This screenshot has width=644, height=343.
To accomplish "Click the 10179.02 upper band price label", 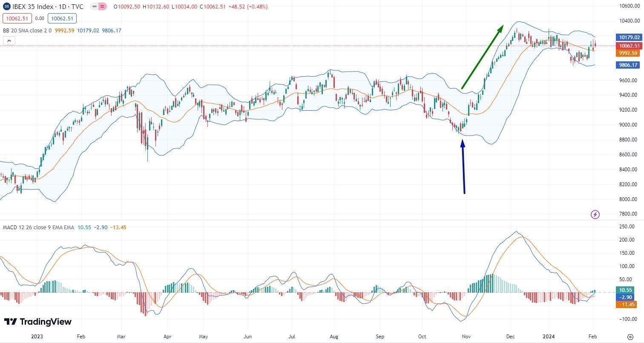I will [x=629, y=37].
